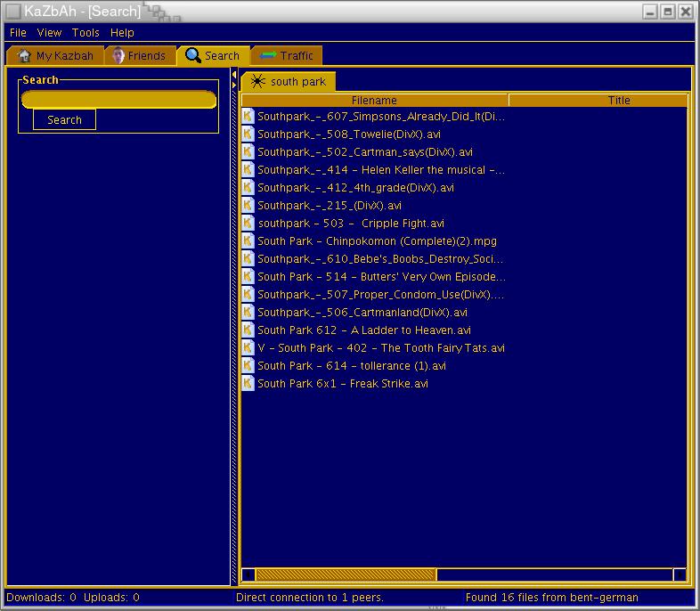Select South Park - 614 - tollerance (1).avi text
This screenshot has width=700, height=611.
352,366
